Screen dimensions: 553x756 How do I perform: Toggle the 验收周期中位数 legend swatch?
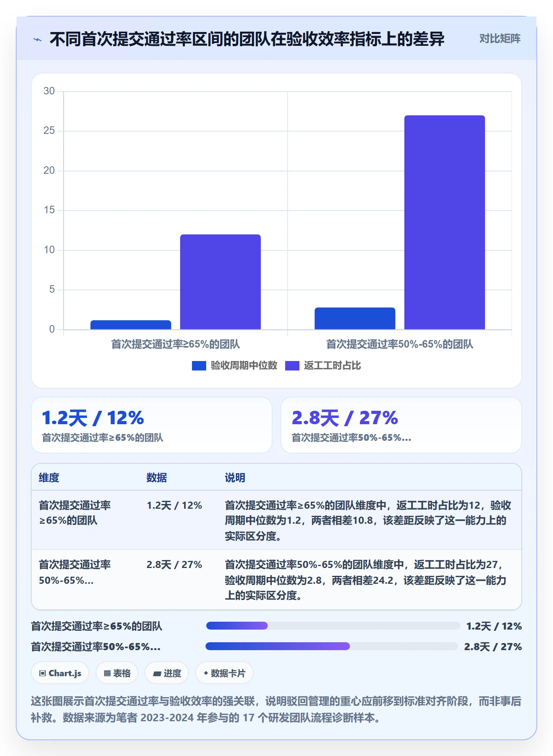point(199,366)
